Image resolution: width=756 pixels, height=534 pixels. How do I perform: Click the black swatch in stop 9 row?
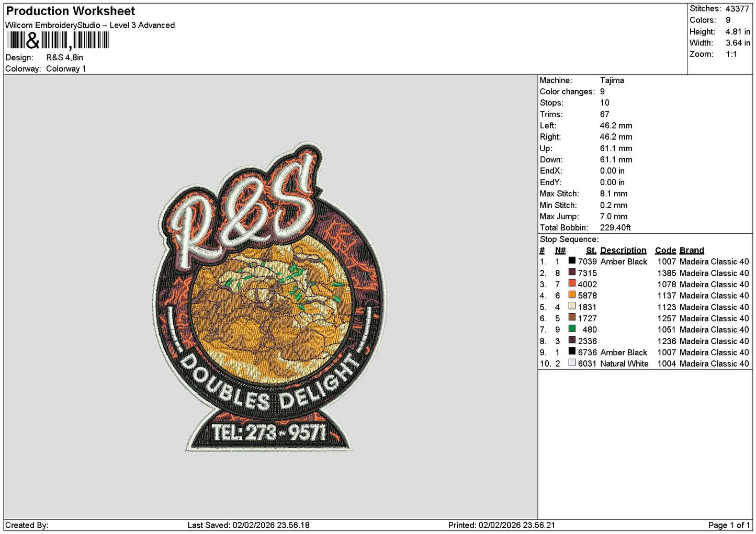point(572,351)
